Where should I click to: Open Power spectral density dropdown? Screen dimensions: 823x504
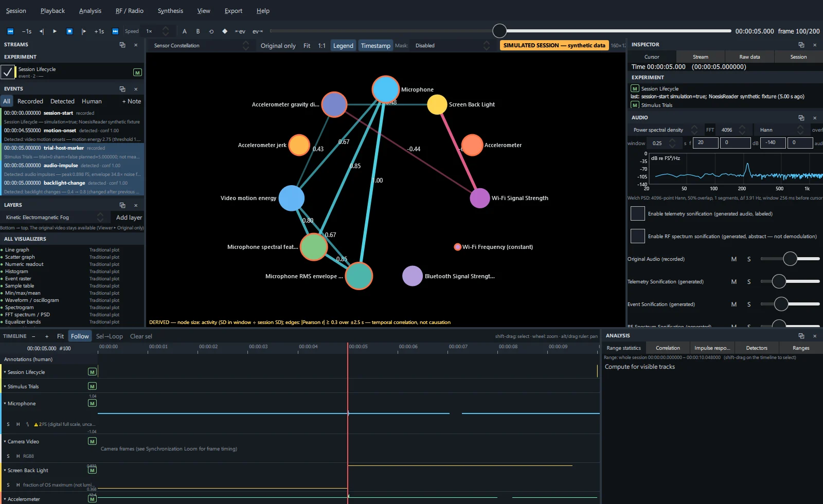coord(665,130)
